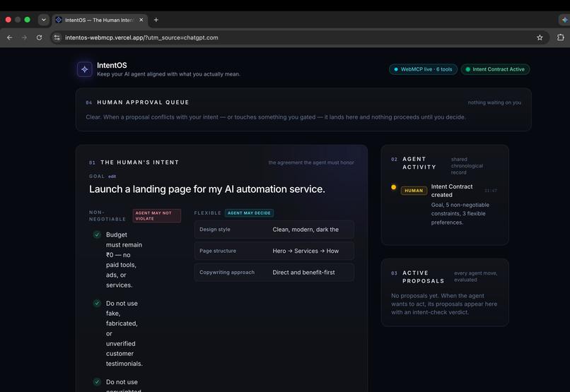570x392 pixels.
Task: Bookmark this page with star icon
Action: (x=540, y=37)
